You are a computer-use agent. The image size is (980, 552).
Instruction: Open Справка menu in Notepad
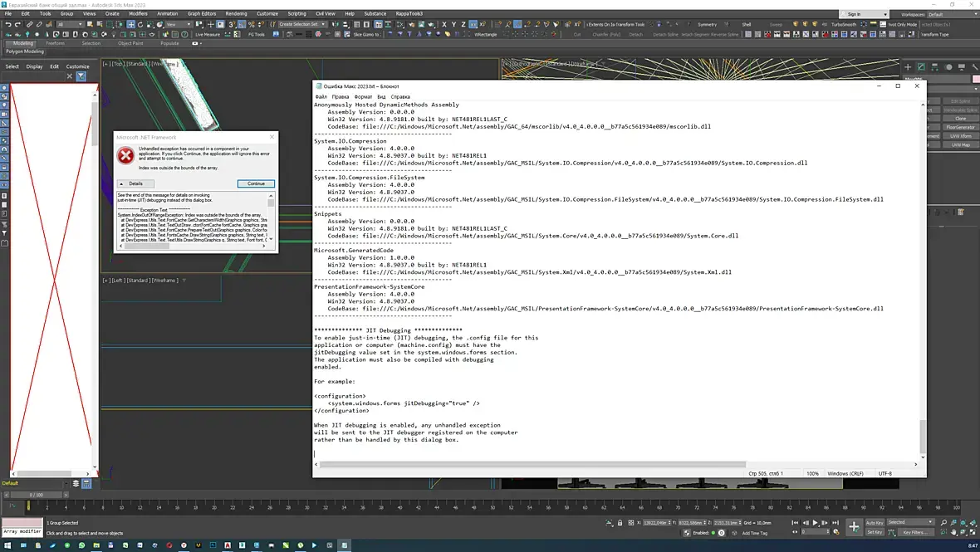pyautogui.click(x=400, y=97)
